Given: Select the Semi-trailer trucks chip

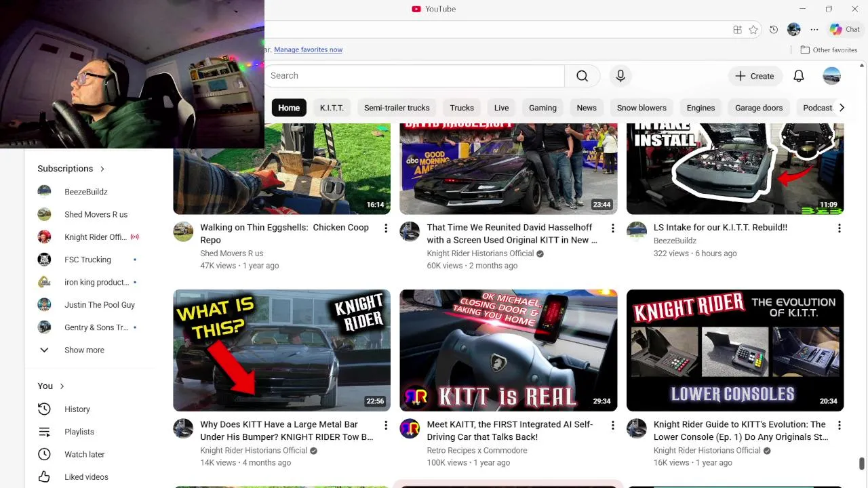Looking at the screenshot, I should point(397,108).
